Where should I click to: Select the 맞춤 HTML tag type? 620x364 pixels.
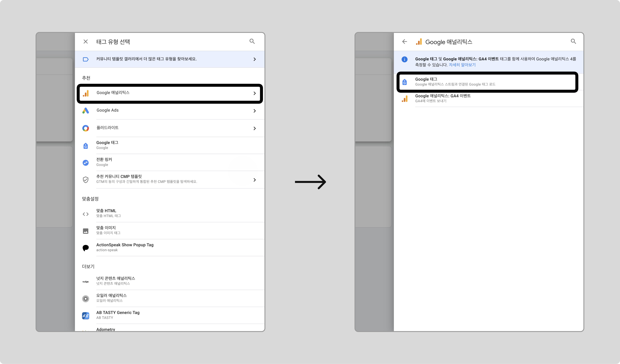coord(170,213)
